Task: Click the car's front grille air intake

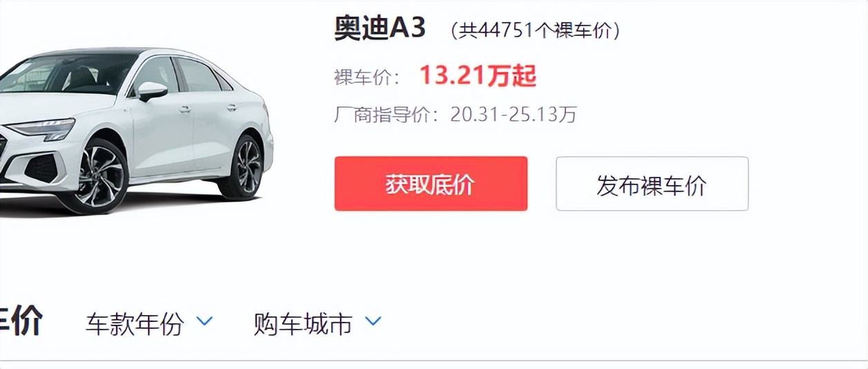Action: click(41, 168)
